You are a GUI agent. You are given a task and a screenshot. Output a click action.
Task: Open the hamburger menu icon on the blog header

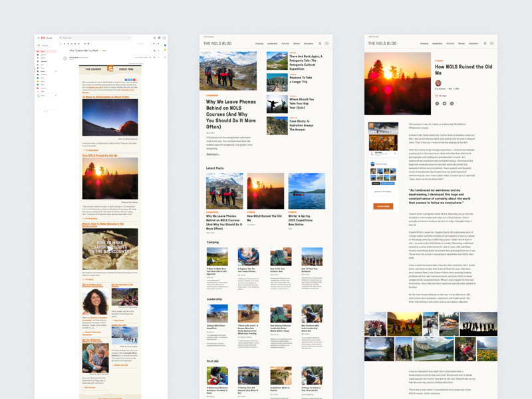(326, 43)
